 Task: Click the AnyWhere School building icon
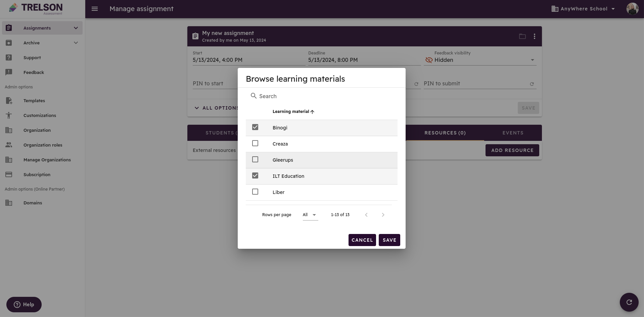coord(555,9)
